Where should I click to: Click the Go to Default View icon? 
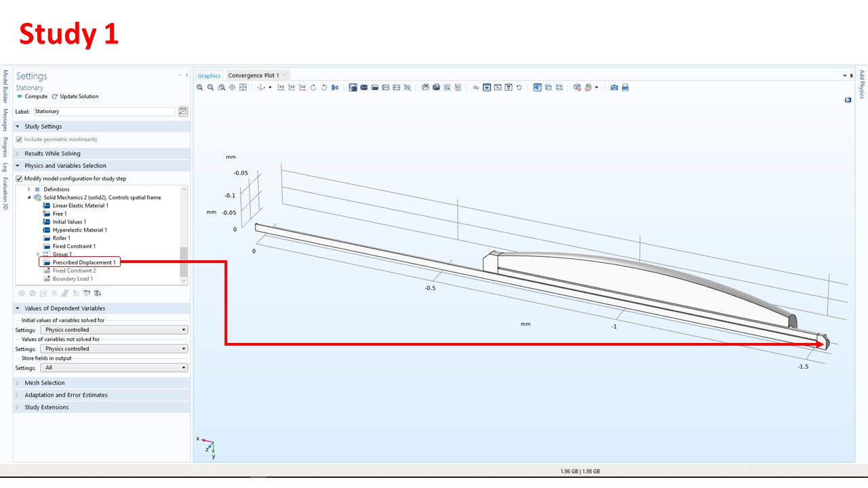coord(261,87)
